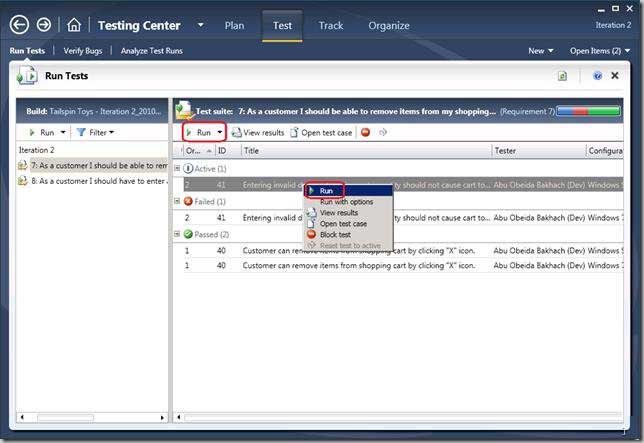Viewport: 644px width, 443px height.
Task: Choose Run with options from context menu
Action: pos(346,202)
